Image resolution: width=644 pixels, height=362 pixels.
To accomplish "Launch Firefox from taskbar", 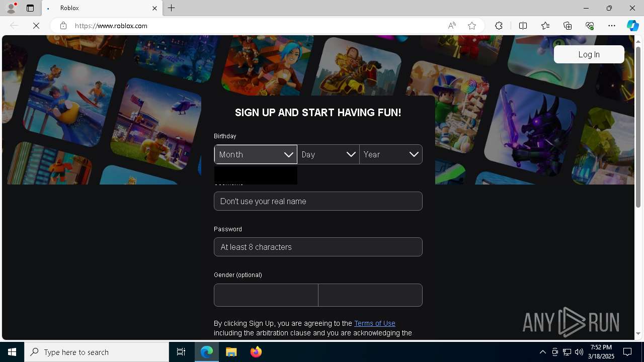I will coord(256,352).
